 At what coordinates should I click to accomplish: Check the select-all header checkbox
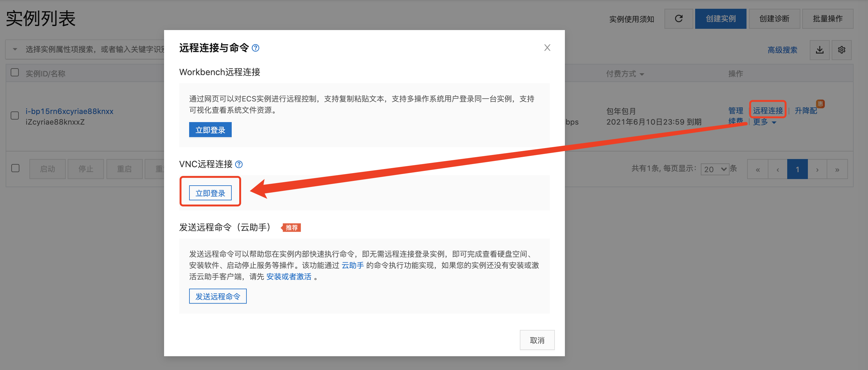15,73
